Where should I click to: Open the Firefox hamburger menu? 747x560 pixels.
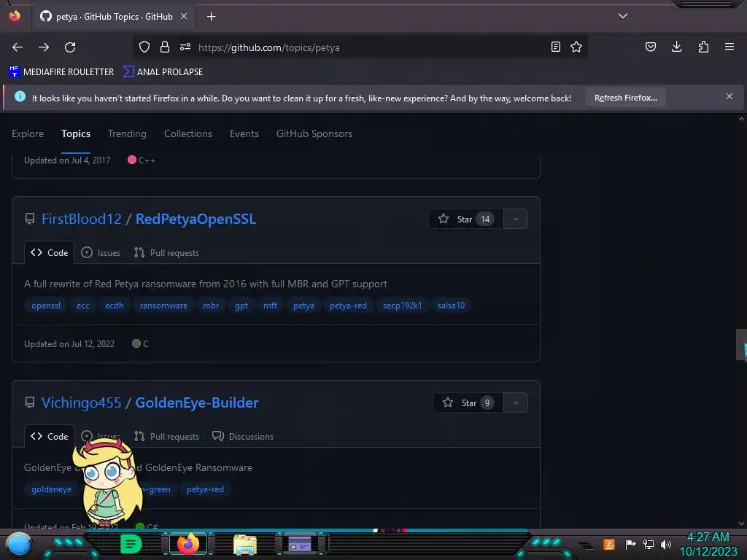[x=729, y=47]
